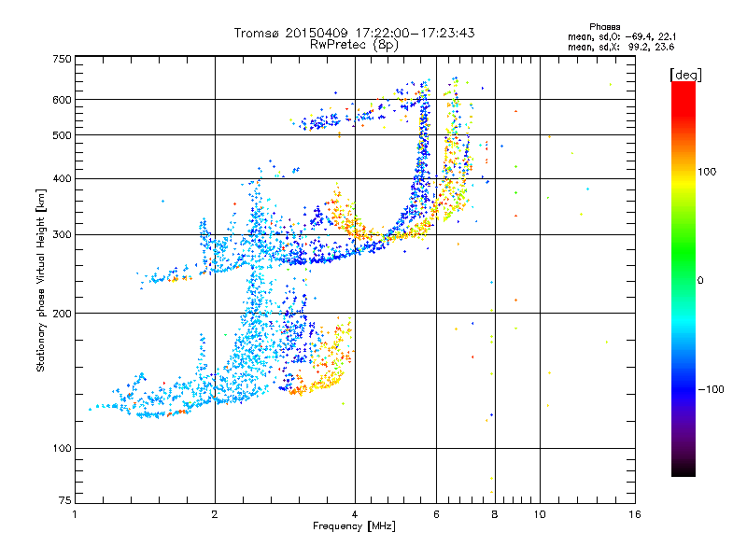Viewport: 747px width, 560px height.
Task: Select the 'mean, sd,O: -69.4, 22.1' line
Action: point(622,36)
